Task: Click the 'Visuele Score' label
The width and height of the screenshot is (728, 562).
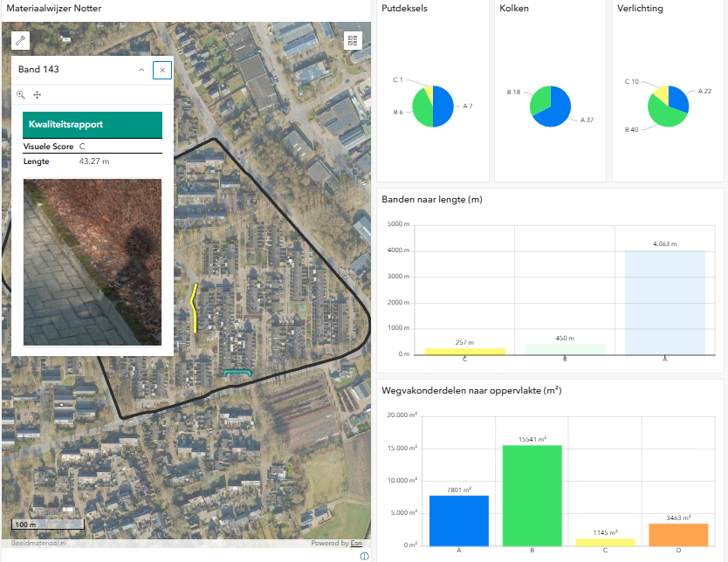Action: tap(48, 147)
